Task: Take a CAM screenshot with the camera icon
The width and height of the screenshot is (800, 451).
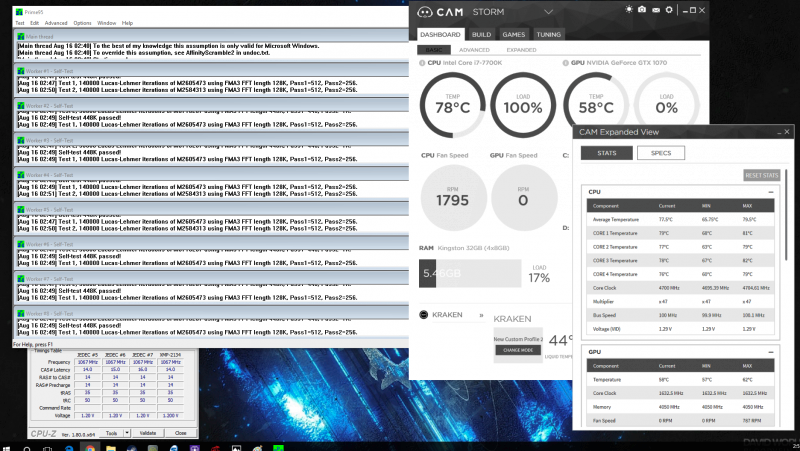Action: tap(642, 9)
